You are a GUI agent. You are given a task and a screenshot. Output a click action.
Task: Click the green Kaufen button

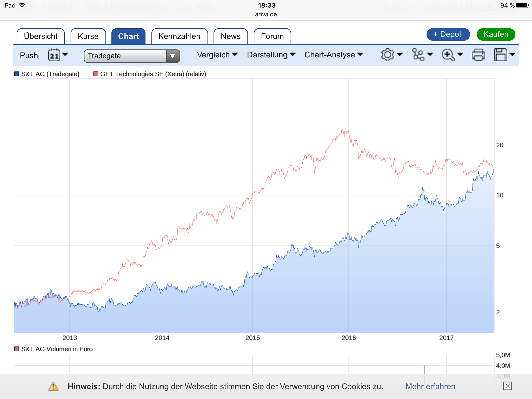pyautogui.click(x=496, y=34)
